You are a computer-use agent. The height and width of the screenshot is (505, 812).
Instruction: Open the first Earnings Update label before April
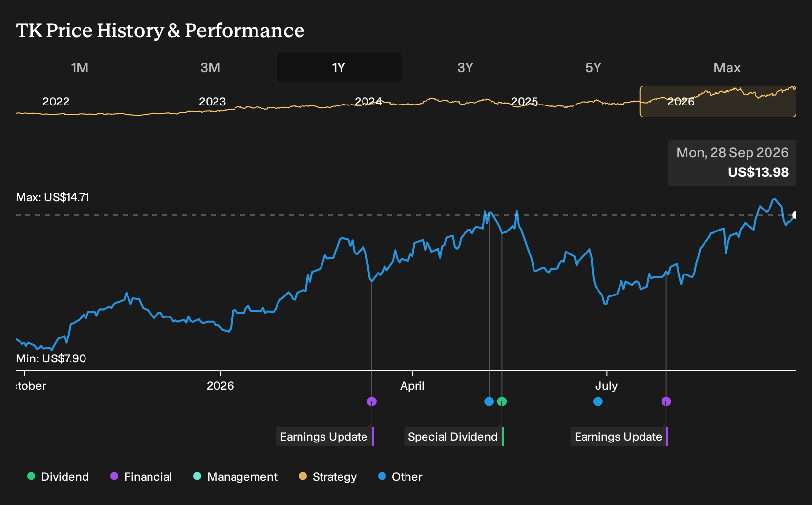325,437
